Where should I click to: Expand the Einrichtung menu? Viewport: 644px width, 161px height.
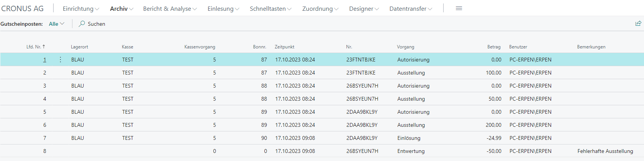pos(81,8)
